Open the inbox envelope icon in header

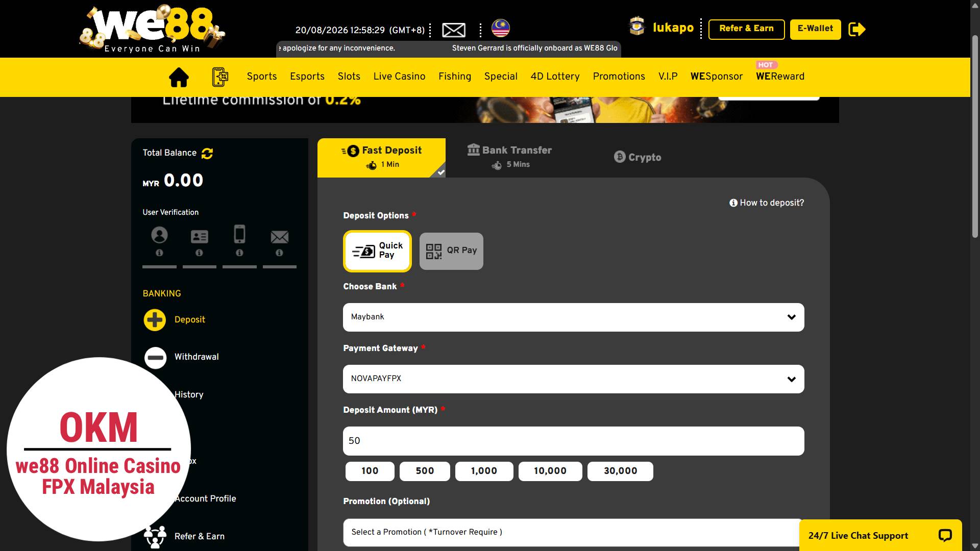click(x=453, y=30)
